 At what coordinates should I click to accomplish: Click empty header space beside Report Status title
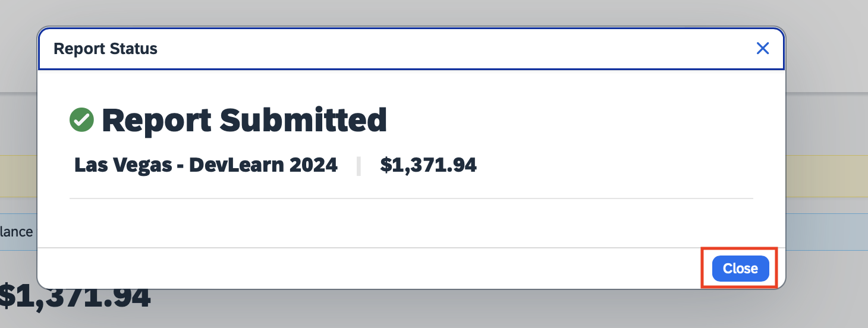coord(452,49)
